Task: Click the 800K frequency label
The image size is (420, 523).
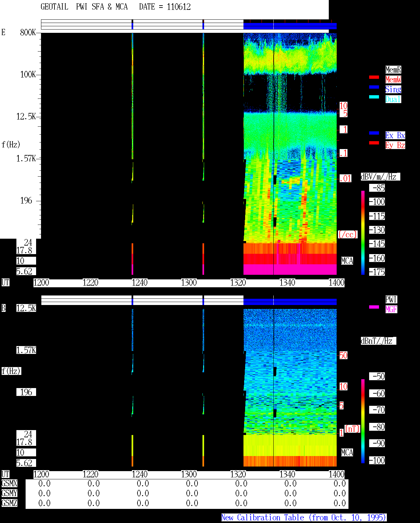Action: coord(28,32)
